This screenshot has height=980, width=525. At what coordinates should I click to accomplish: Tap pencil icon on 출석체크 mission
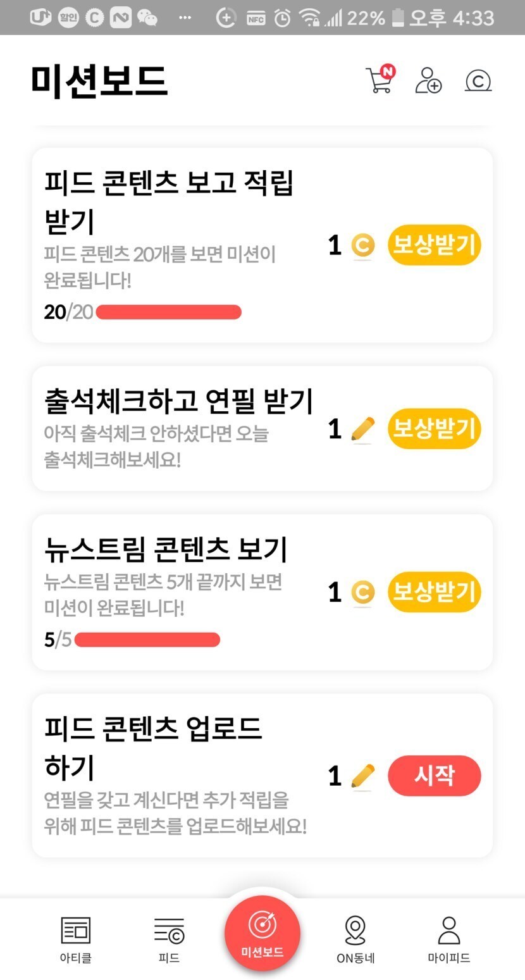point(362,430)
